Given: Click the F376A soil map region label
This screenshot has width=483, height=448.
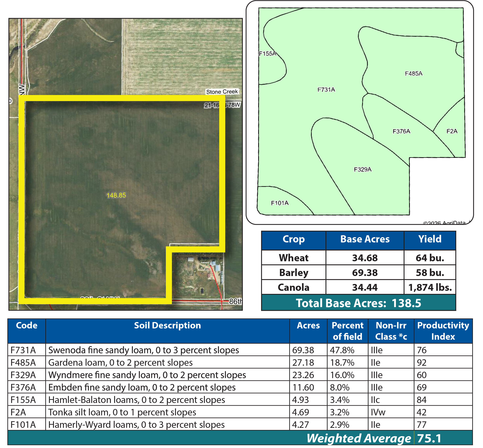Looking at the screenshot, I should (401, 131).
